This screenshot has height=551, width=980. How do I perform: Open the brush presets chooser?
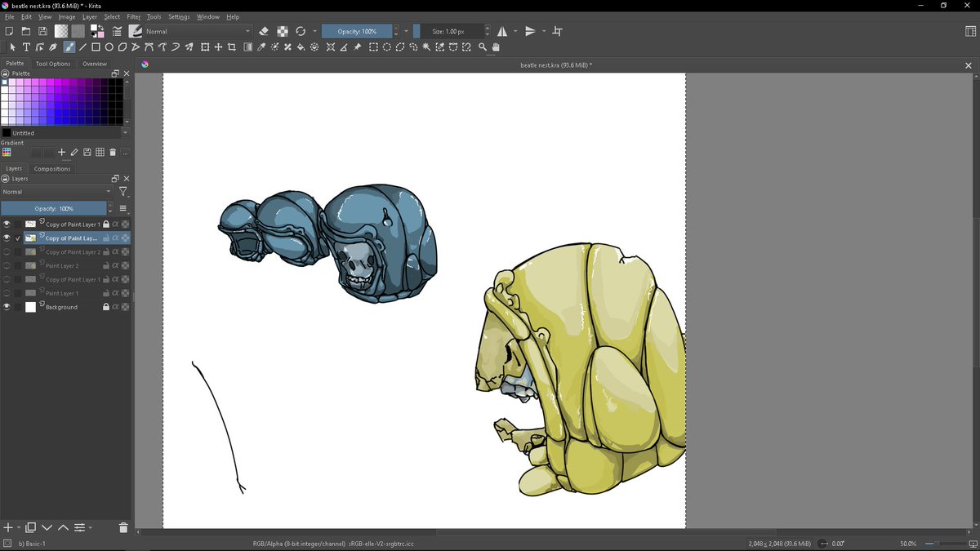[x=135, y=31]
